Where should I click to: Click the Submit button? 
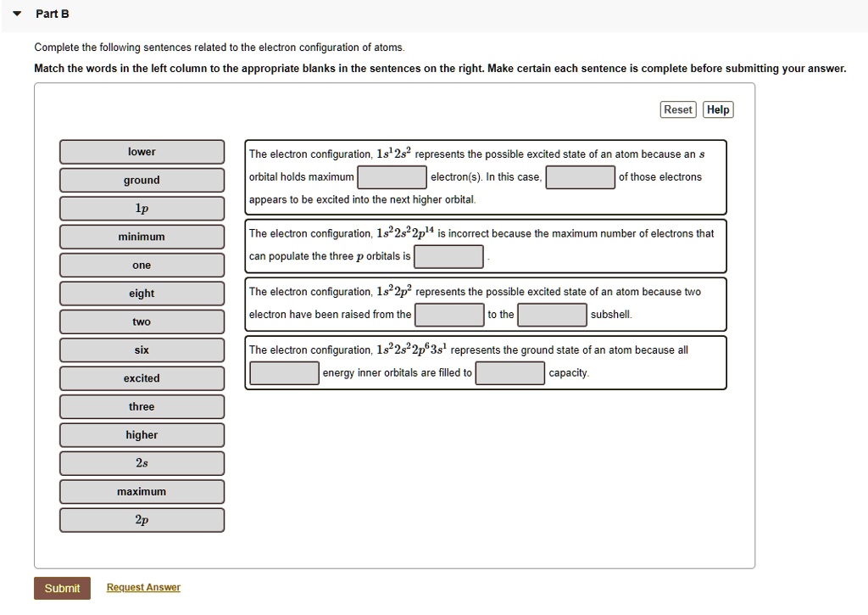point(62,587)
